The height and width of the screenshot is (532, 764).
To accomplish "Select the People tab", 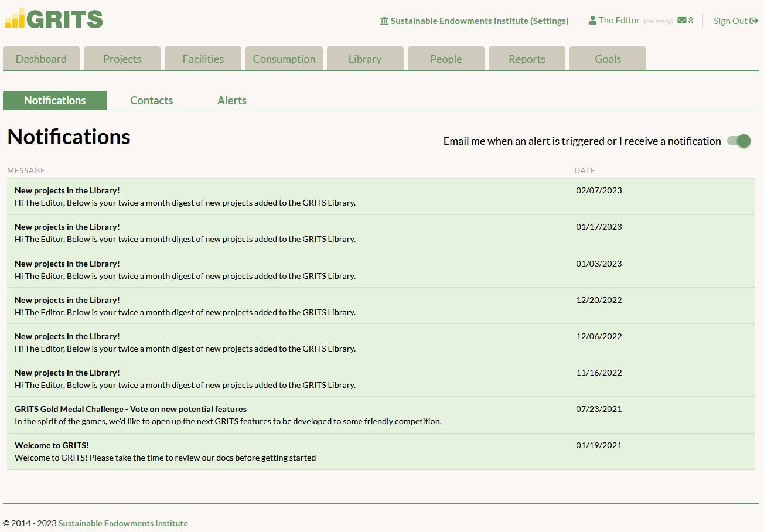I will point(446,59).
